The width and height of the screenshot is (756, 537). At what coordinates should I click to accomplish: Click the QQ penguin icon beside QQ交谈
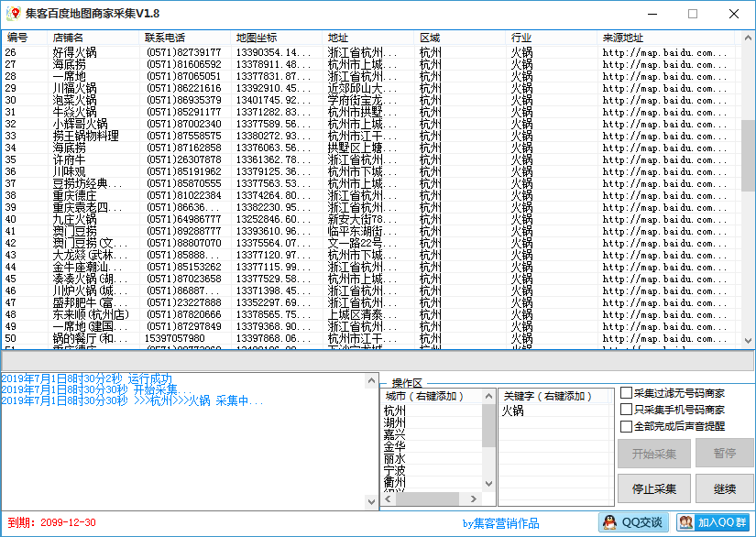tap(610, 522)
